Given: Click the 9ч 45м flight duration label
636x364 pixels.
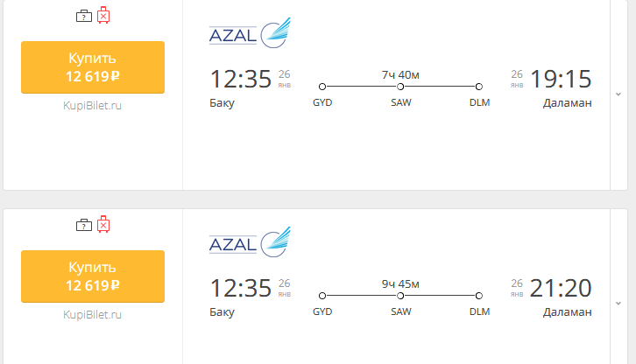Looking at the screenshot, I should pos(400,283).
